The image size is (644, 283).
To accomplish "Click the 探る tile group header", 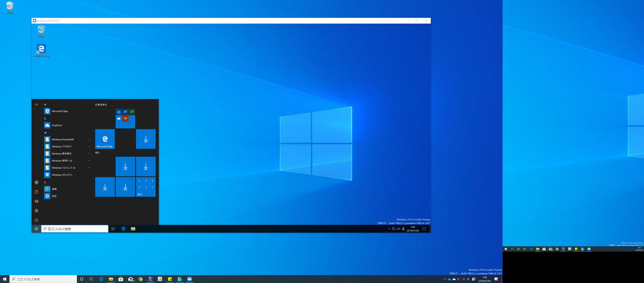I will coord(98,152).
